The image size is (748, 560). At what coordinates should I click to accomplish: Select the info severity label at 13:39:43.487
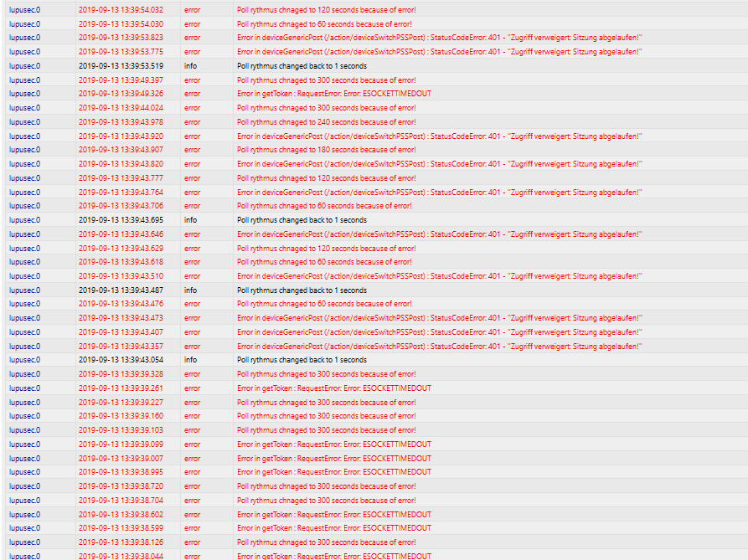click(x=190, y=290)
